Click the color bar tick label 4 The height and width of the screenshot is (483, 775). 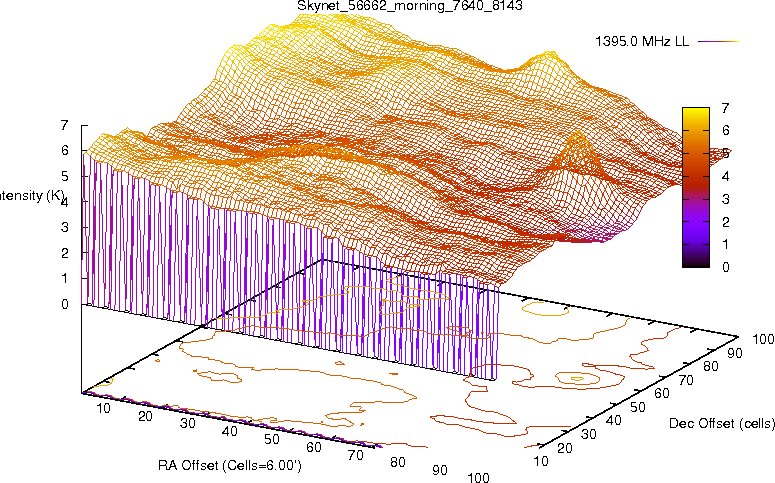[x=725, y=176]
